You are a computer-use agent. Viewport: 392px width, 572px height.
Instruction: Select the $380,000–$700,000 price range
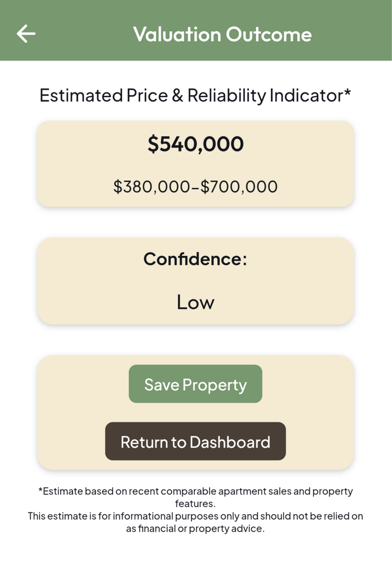(x=195, y=187)
